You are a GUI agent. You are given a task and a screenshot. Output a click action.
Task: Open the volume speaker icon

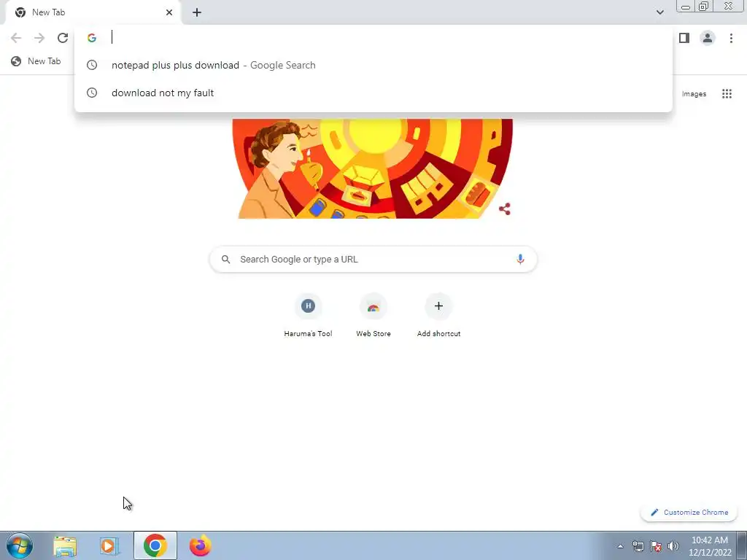[673, 546]
